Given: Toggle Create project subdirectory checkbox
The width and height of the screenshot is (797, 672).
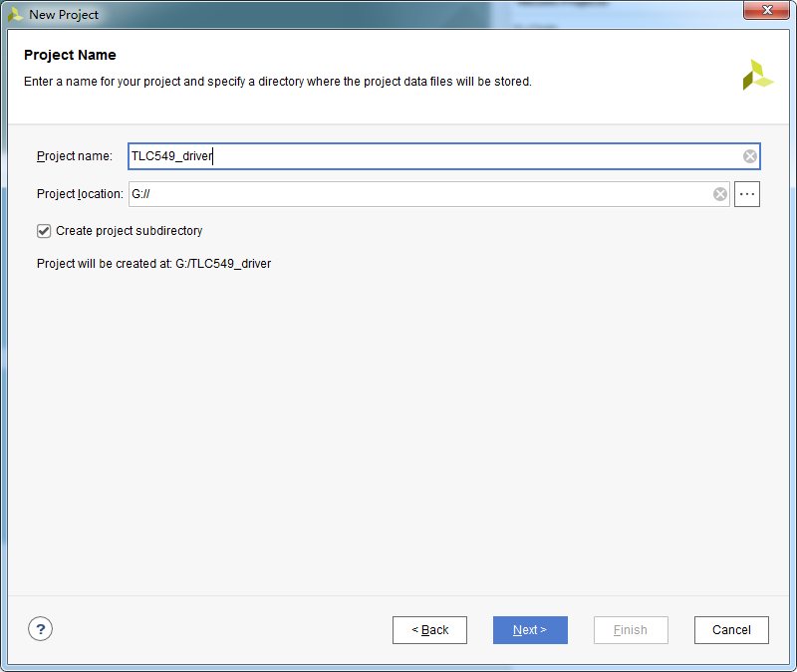Looking at the screenshot, I should coord(44,231).
